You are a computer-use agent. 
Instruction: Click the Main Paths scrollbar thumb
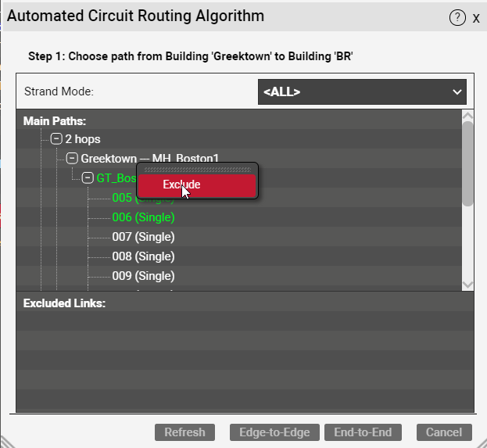467,164
